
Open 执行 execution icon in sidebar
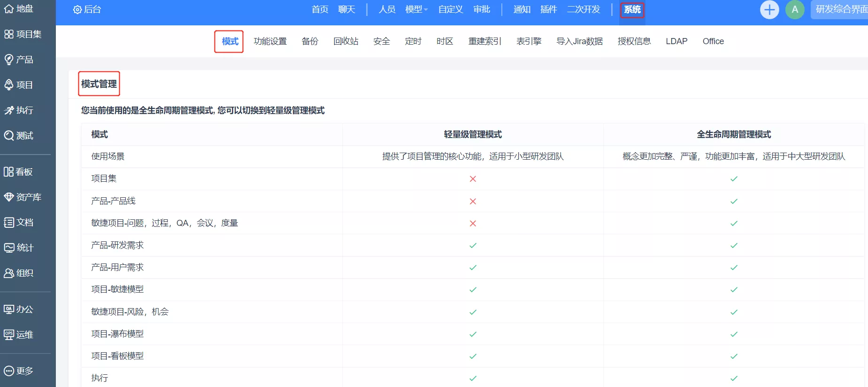click(x=9, y=110)
